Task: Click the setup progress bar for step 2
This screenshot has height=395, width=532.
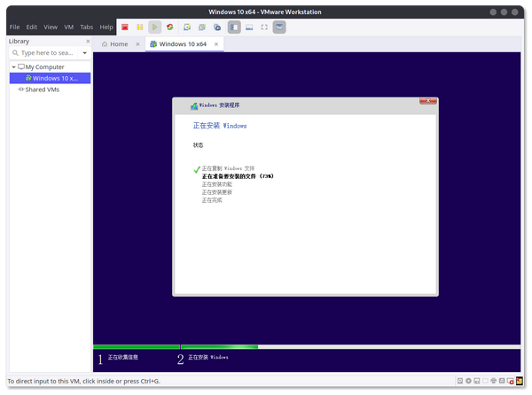Action: (x=351, y=346)
